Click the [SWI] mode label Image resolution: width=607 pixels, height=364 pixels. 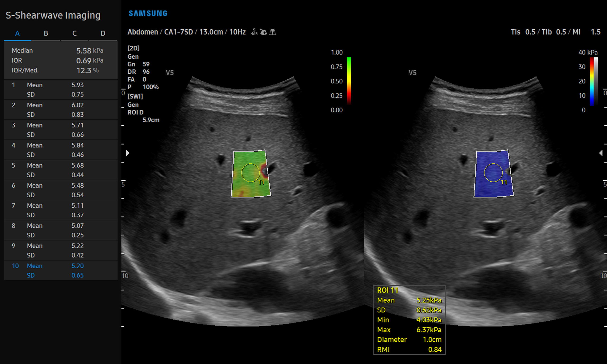tap(135, 96)
